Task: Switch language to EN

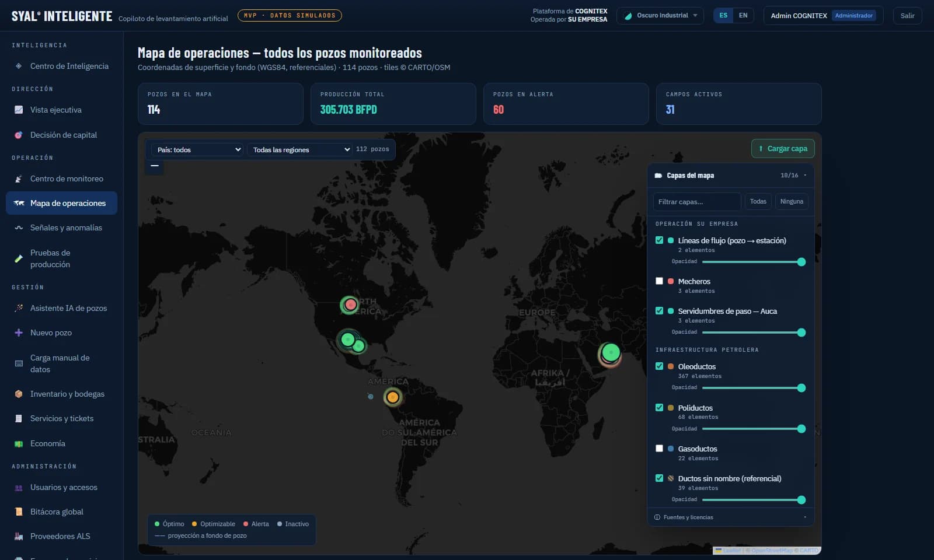Action: (743, 16)
